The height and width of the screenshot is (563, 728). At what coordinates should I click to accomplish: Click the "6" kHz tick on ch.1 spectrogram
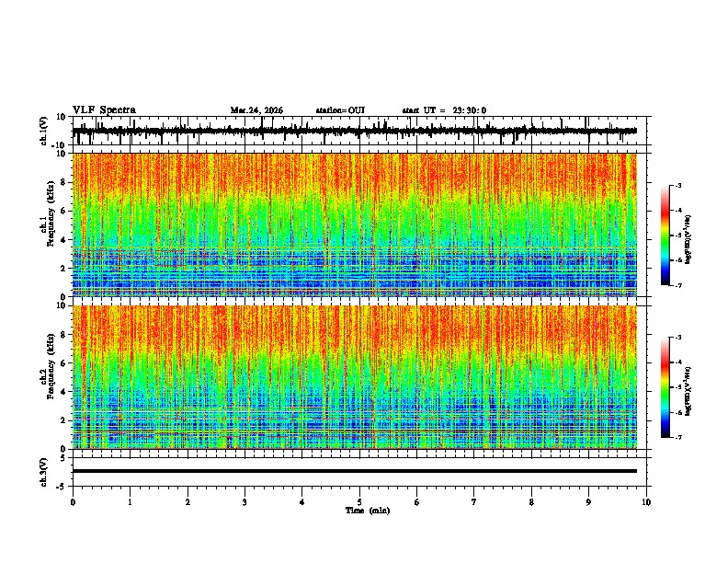coord(63,212)
